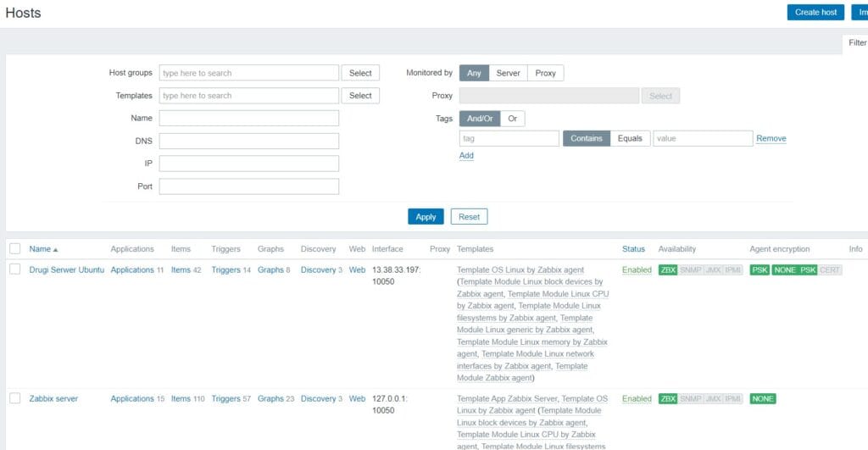Focus the Host groups search field
The width and height of the screenshot is (868, 450).
[x=249, y=73]
